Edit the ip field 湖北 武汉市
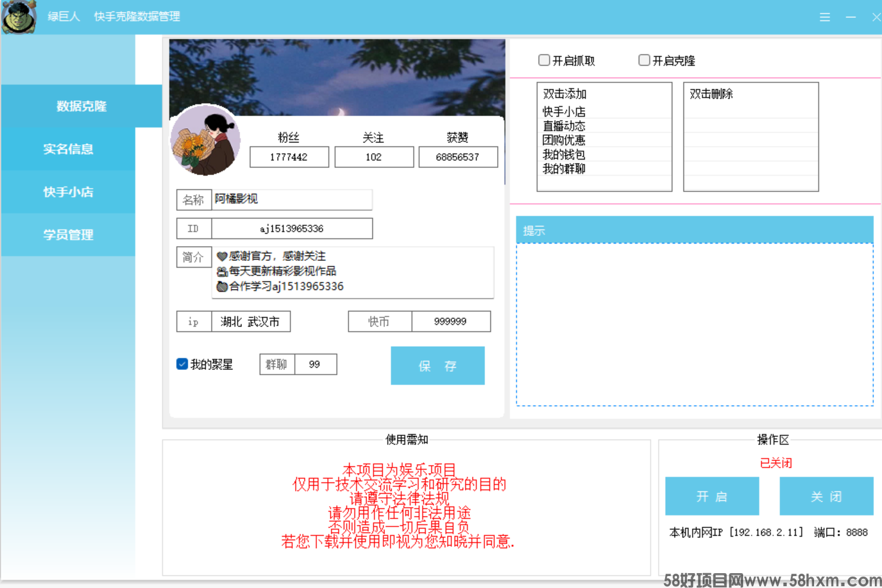Image resolution: width=882 pixels, height=588 pixels. (251, 322)
